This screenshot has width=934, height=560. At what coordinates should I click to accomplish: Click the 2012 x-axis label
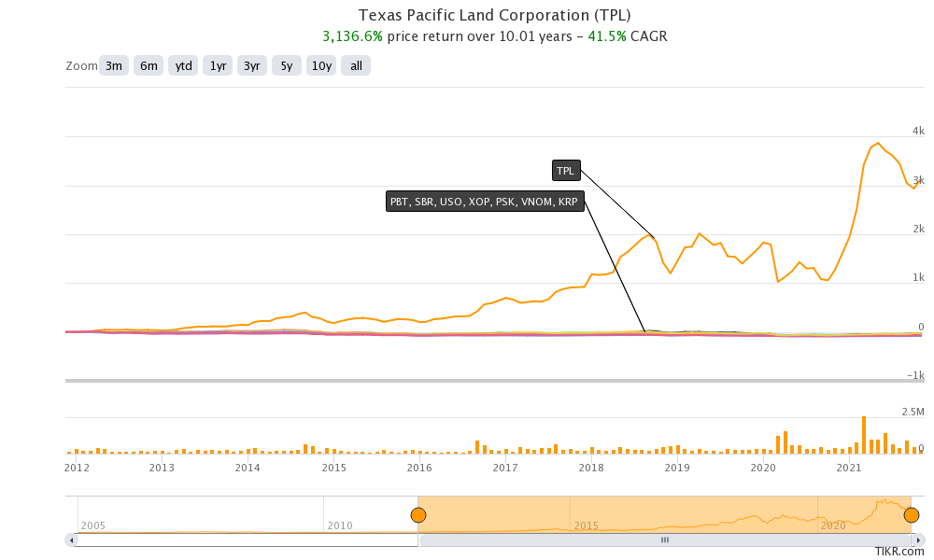point(77,468)
